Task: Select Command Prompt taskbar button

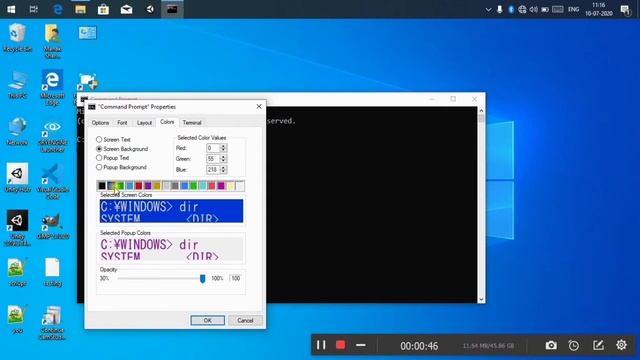Action: point(172,9)
